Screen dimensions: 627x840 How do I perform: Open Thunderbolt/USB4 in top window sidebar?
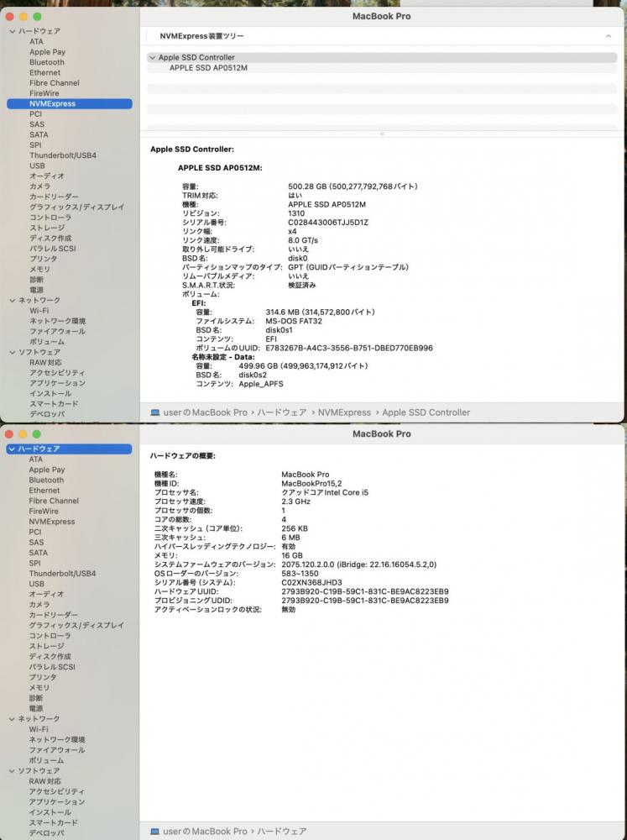(63, 155)
